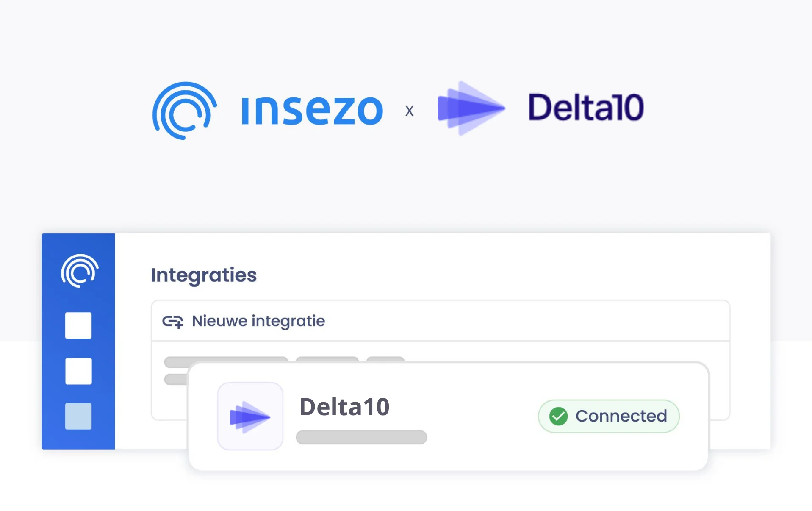Click the Delta10 arrow logo in the header
Image resolution: width=812 pixels, height=511 pixels.
pyautogui.click(x=471, y=108)
